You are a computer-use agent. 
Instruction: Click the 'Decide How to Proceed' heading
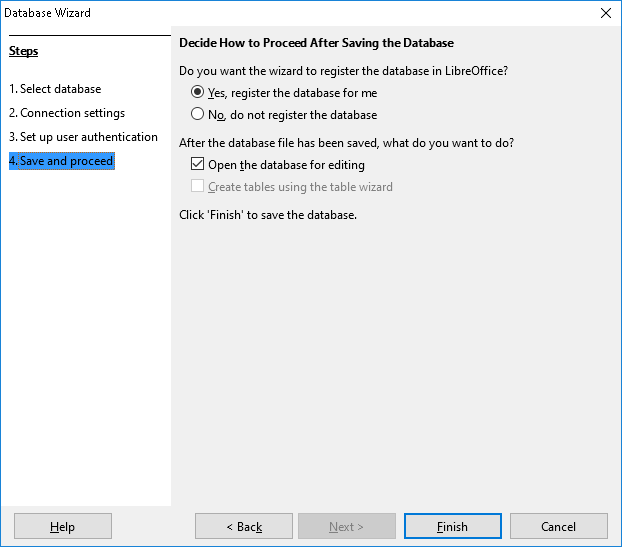pyautogui.click(x=316, y=43)
